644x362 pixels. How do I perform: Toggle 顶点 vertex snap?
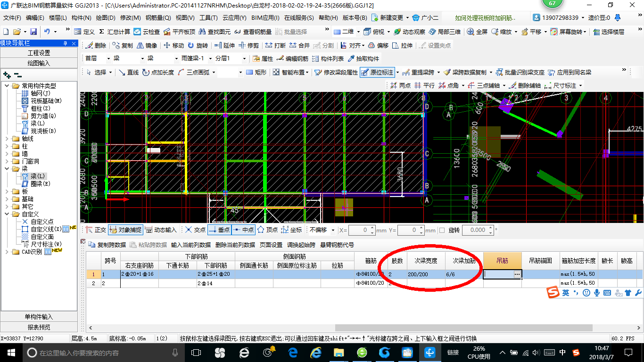267,230
